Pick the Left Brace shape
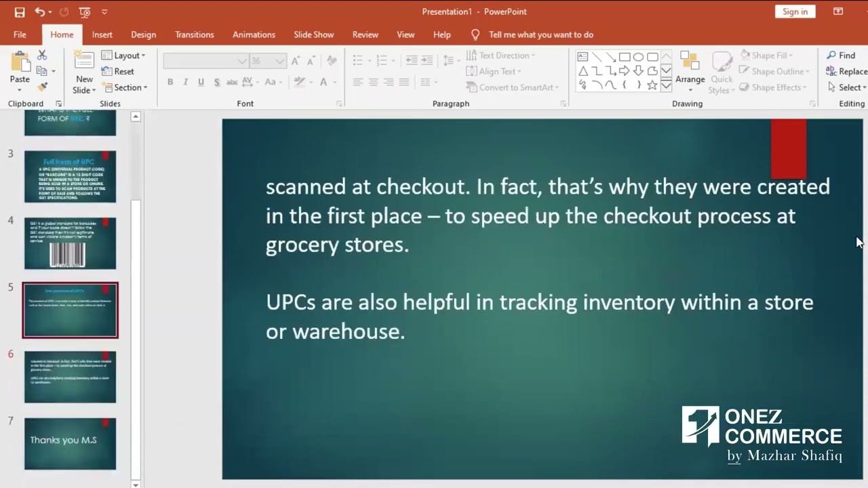This screenshot has width=868, height=488. [625, 85]
